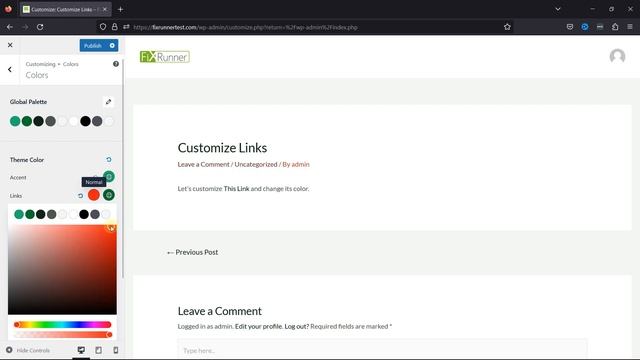Viewport: 640px width, 360px height.
Task: Select the Links hover green color swatch
Action: pos(109,195)
